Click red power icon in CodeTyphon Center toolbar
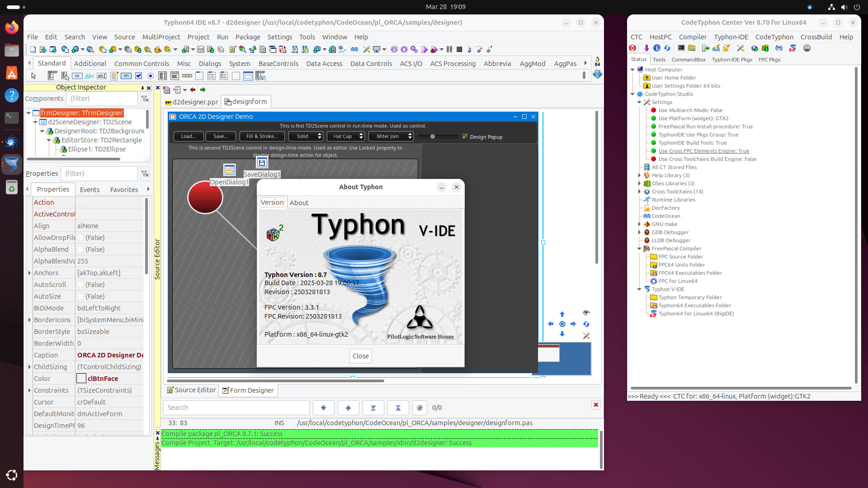868x488 pixels. coord(632,48)
